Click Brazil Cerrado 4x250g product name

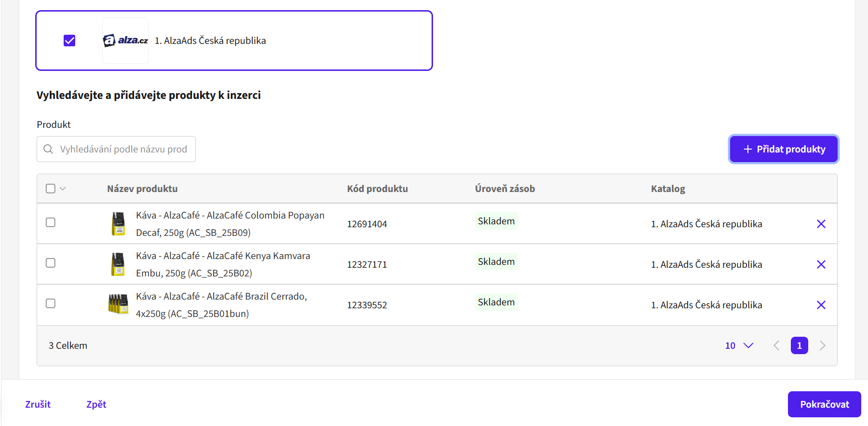point(221,305)
